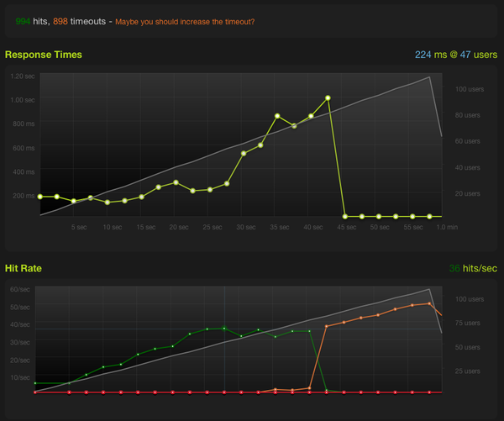The height and width of the screenshot is (421, 504).
Task: Click the '25 sec' time axis label
Action: click(213, 227)
